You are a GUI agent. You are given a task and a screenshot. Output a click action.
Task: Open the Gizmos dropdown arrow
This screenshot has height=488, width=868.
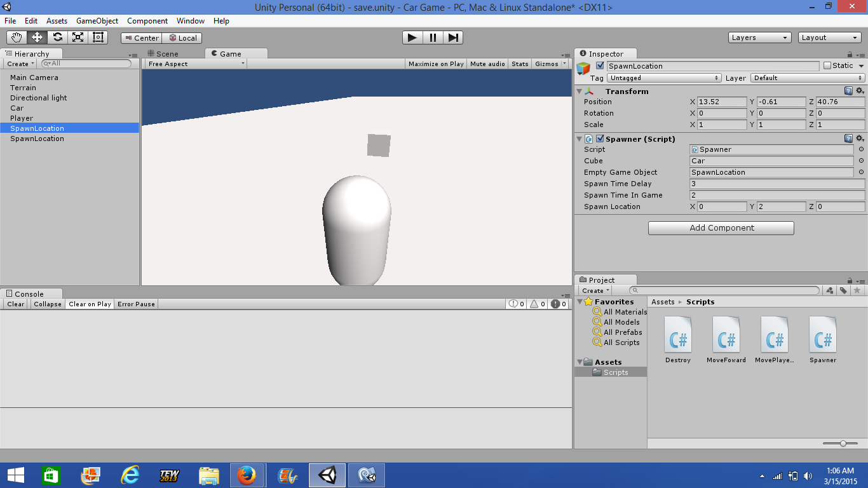[565, 64]
